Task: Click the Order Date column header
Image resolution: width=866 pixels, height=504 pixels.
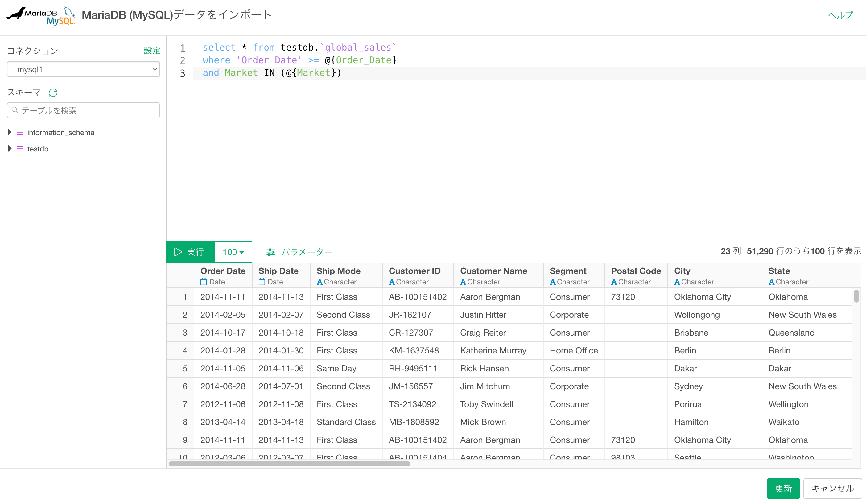Action: (x=223, y=275)
